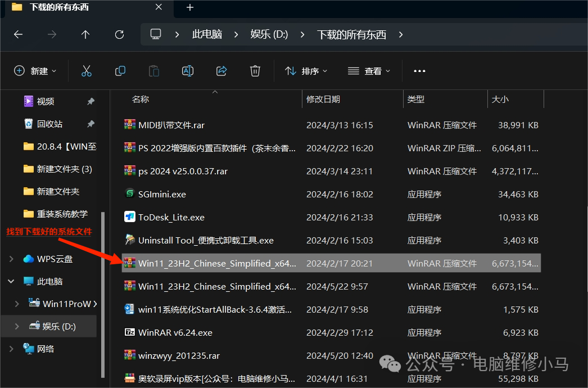Click 下载的所有东西 breadcrumb in address bar
Image resolution: width=588 pixels, height=388 pixels.
click(352, 34)
